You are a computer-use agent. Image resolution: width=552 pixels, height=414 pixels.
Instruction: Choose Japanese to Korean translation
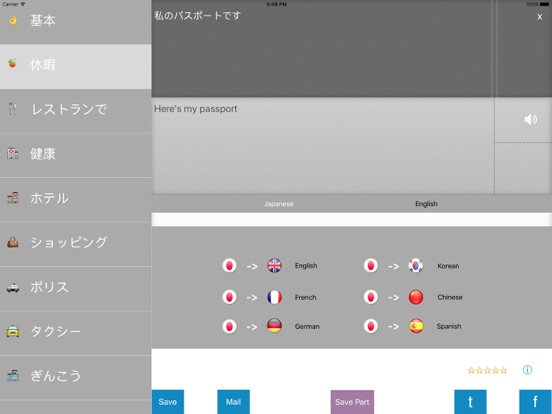point(412,266)
